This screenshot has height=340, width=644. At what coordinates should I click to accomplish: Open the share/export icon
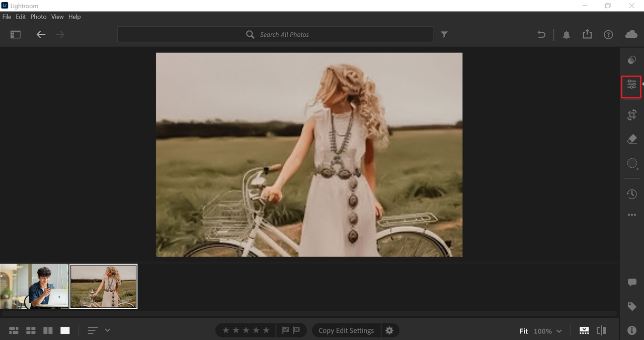(587, 34)
